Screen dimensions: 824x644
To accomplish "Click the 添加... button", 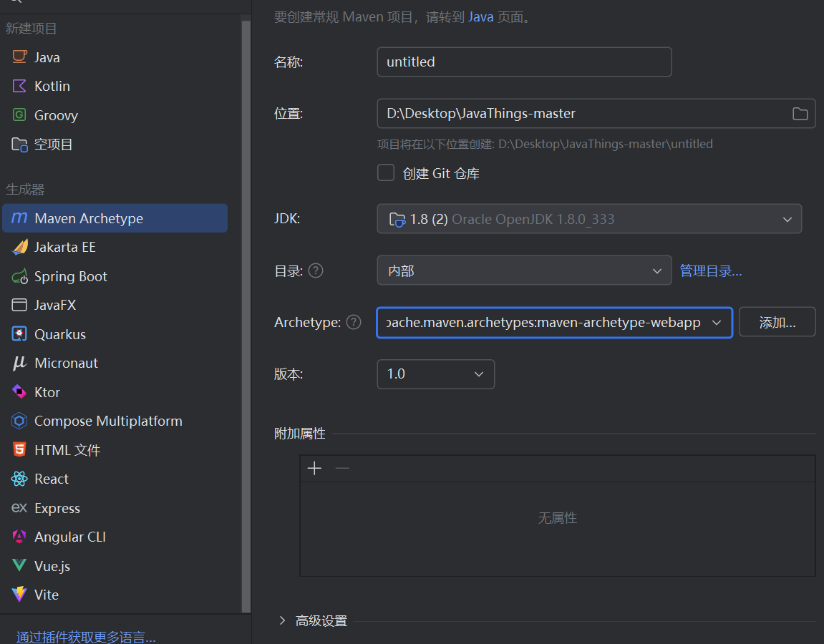I will click(777, 322).
